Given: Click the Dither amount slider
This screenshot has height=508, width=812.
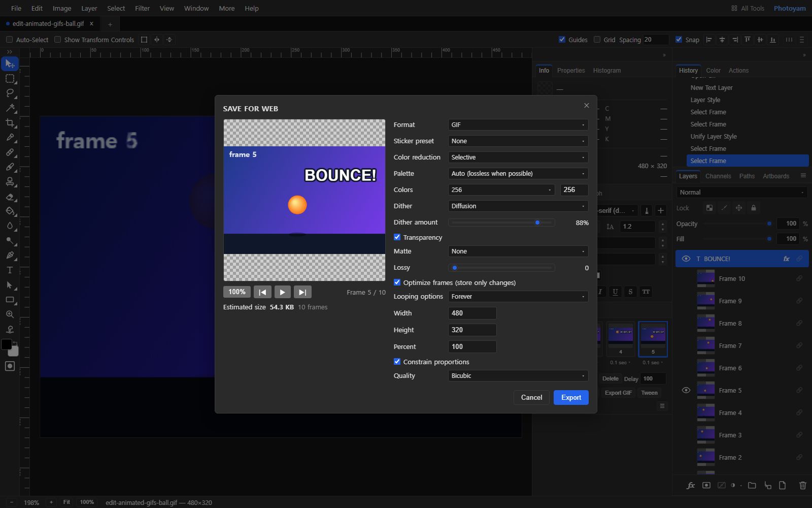Looking at the screenshot, I should [501, 223].
